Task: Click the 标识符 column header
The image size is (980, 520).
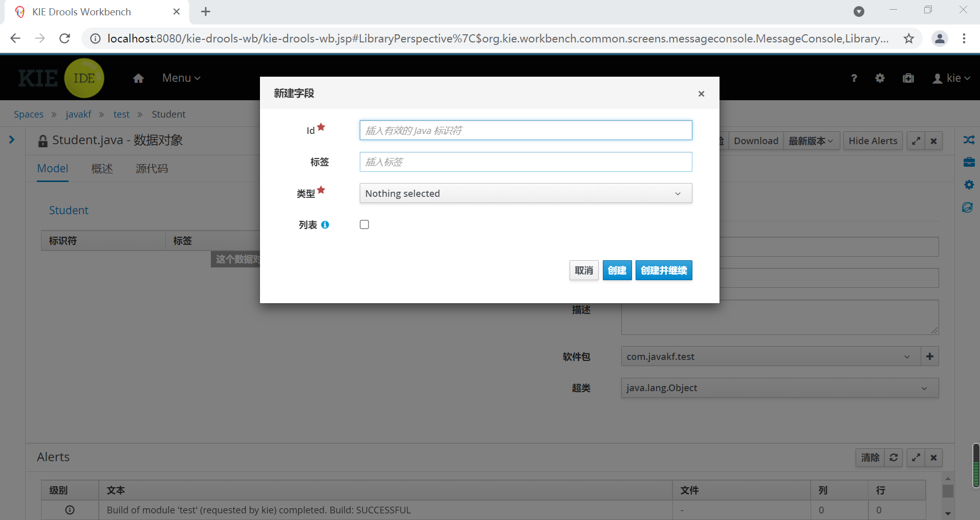Action: pos(103,240)
